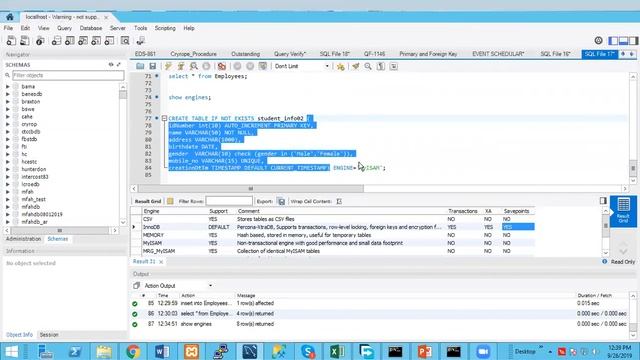
Task: Open script file icon in editor toolbar
Action: click(140, 66)
